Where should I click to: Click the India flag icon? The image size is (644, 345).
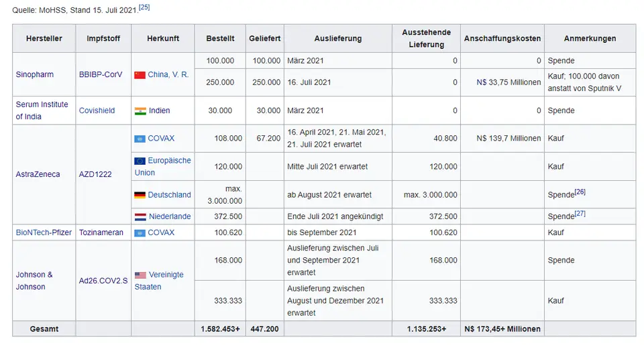tap(140, 111)
